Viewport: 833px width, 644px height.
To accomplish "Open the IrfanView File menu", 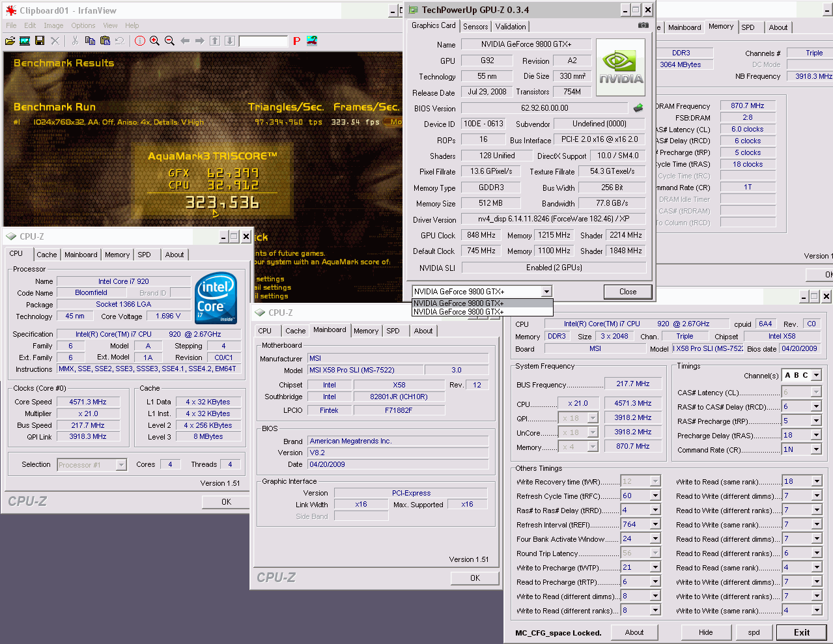I will coord(11,25).
